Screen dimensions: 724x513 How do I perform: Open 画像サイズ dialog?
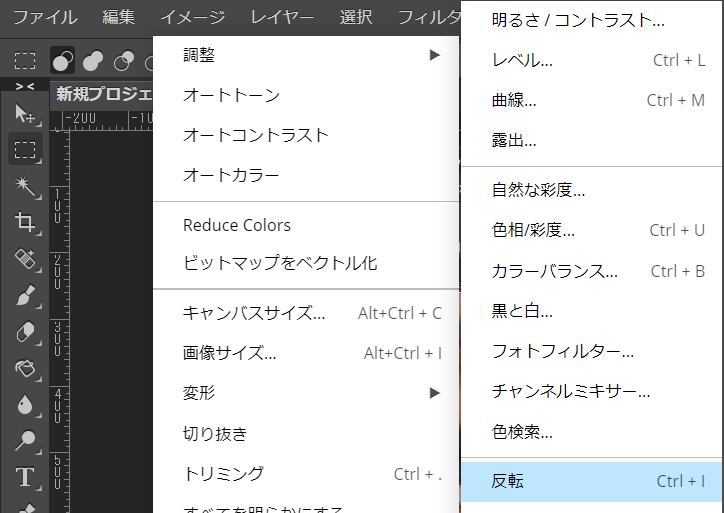(x=307, y=353)
